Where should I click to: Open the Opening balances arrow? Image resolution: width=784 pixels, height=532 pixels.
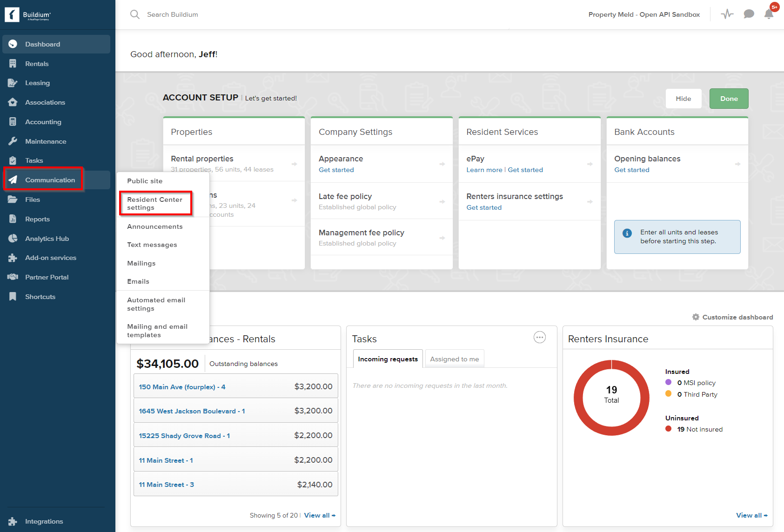(737, 164)
